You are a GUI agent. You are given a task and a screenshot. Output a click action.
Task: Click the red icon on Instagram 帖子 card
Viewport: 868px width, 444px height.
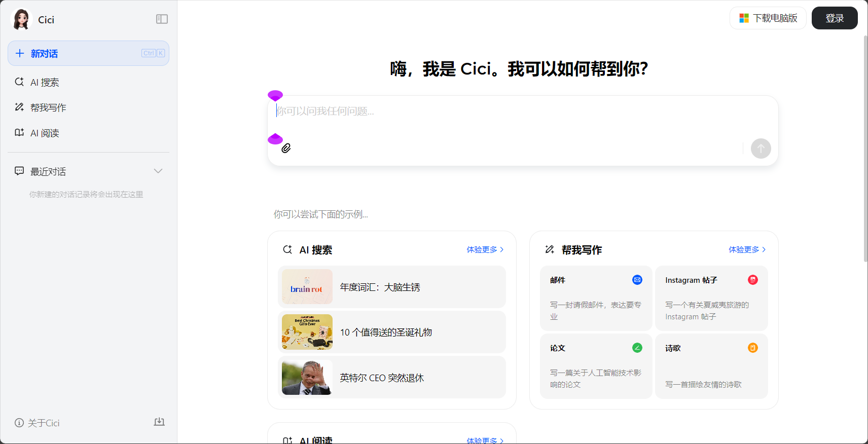pos(753,280)
